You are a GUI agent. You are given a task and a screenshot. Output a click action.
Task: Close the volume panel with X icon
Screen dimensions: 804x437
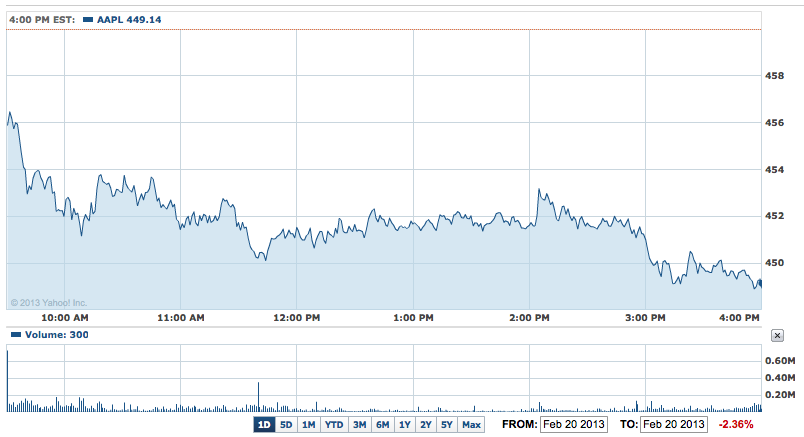coord(778,336)
